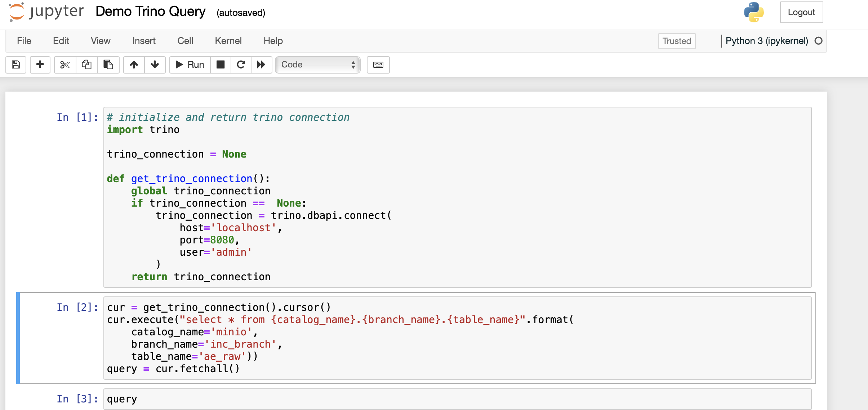Move selected cell down arrow
The image size is (868, 410).
[155, 65]
